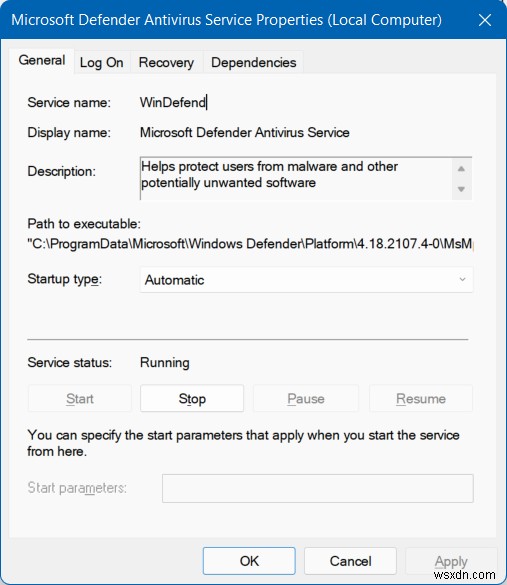Click the Stop service button
This screenshot has height=585, width=507.
click(x=192, y=398)
